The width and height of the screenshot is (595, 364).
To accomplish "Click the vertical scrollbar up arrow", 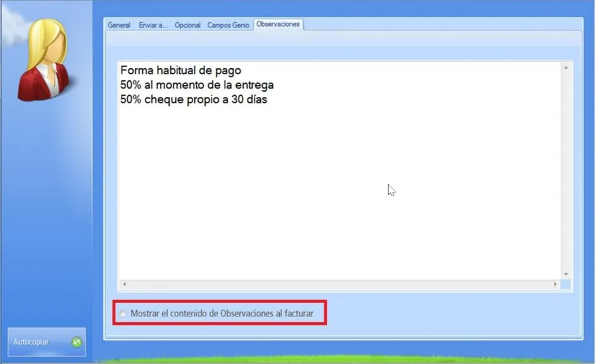I will (566, 68).
